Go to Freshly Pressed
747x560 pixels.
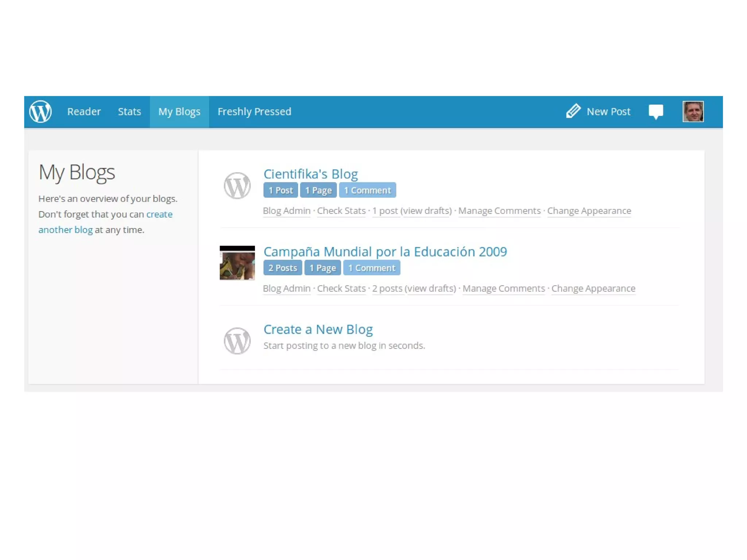tap(254, 112)
